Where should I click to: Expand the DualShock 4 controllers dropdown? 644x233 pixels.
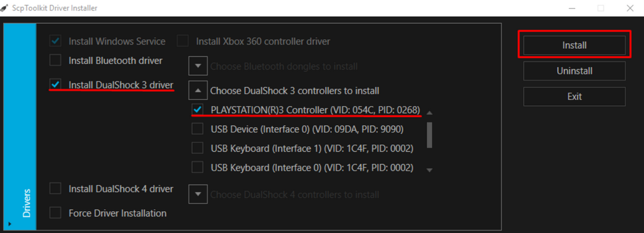(x=198, y=194)
